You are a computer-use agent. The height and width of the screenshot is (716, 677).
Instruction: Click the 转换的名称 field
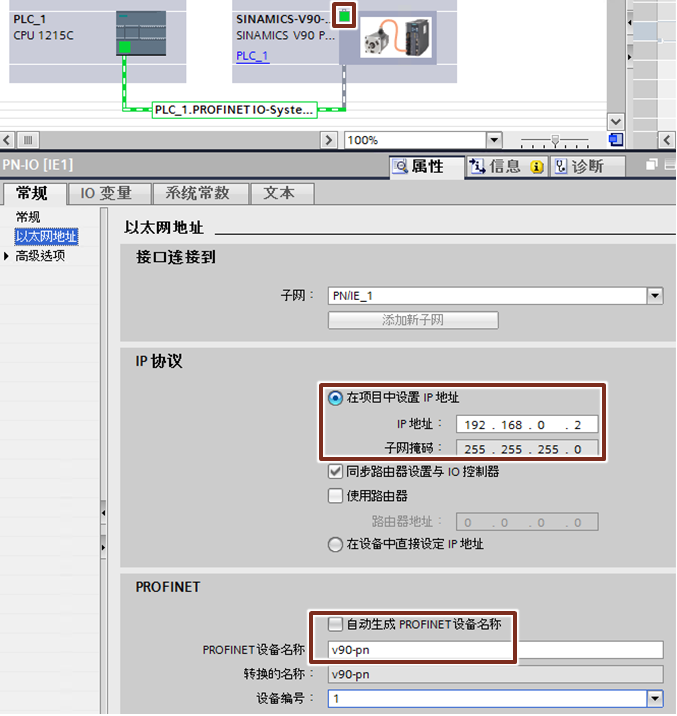pyautogui.click(x=495, y=674)
